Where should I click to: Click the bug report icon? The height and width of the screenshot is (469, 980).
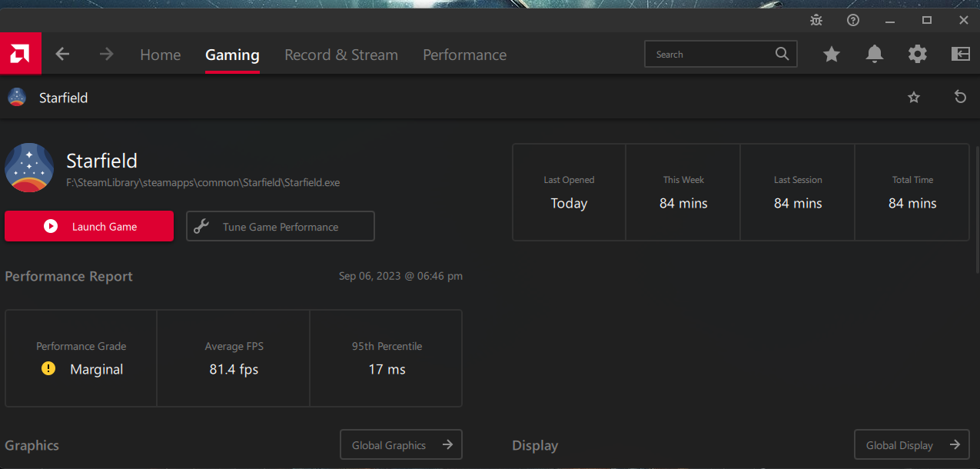816,20
